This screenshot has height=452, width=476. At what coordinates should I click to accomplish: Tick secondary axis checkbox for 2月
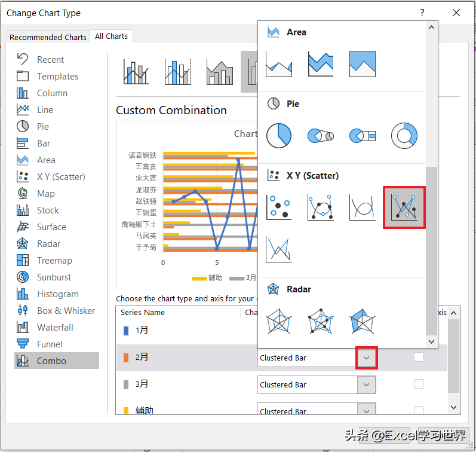point(418,357)
